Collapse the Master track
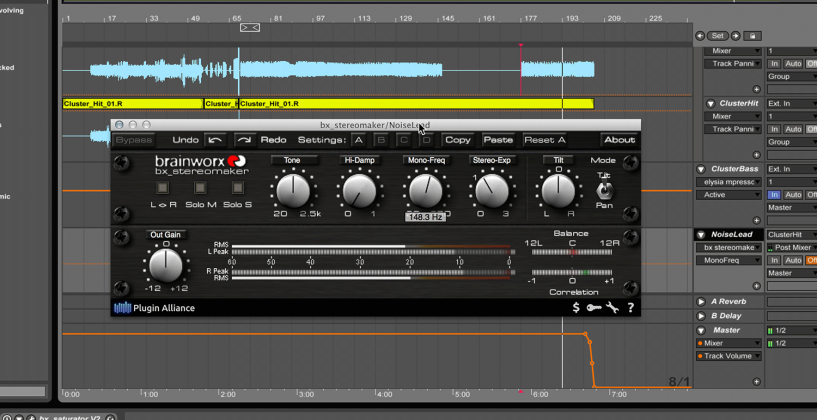This screenshot has height=420, width=817. [x=701, y=330]
